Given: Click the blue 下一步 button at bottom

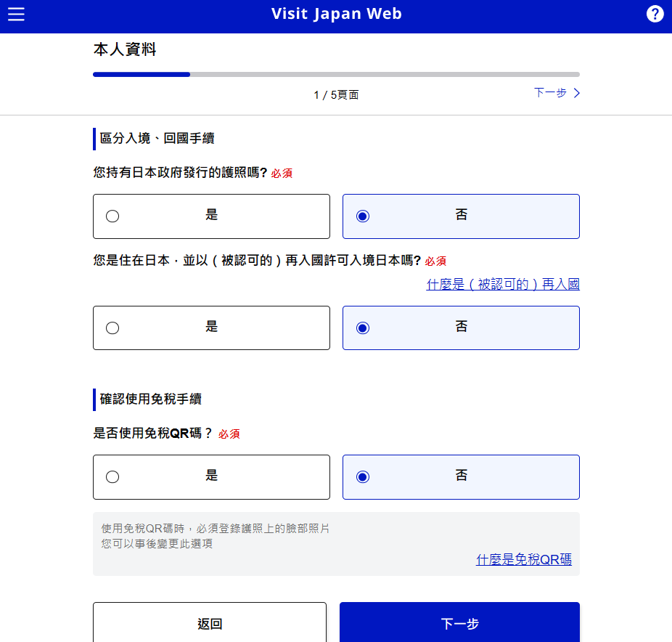Looking at the screenshot, I should point(459,622).
